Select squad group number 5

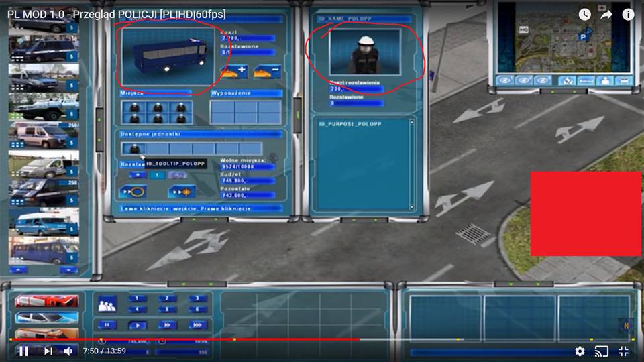[167, 309]
